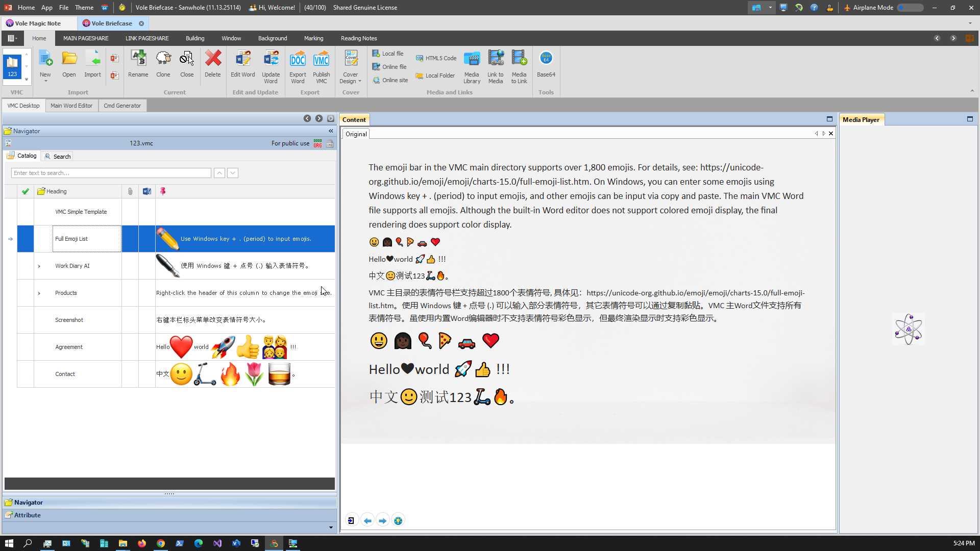Viewport: 980px width, 551px height.
Task: Toggle the ORIG indicator beside For public use
Action: [x=317, y=143]
